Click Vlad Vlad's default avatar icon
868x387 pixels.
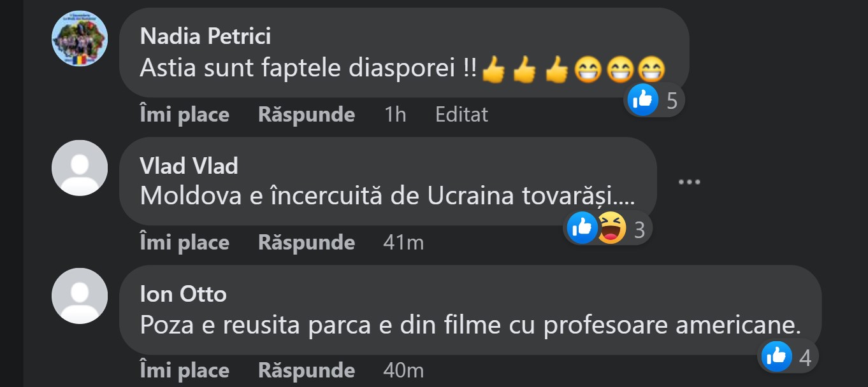pos(79,168)
